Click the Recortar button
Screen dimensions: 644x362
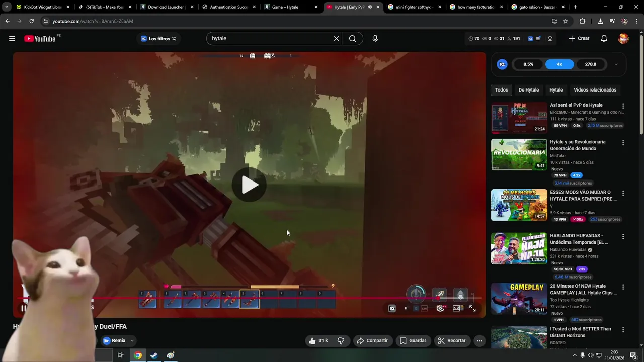(x=452, y=340)
